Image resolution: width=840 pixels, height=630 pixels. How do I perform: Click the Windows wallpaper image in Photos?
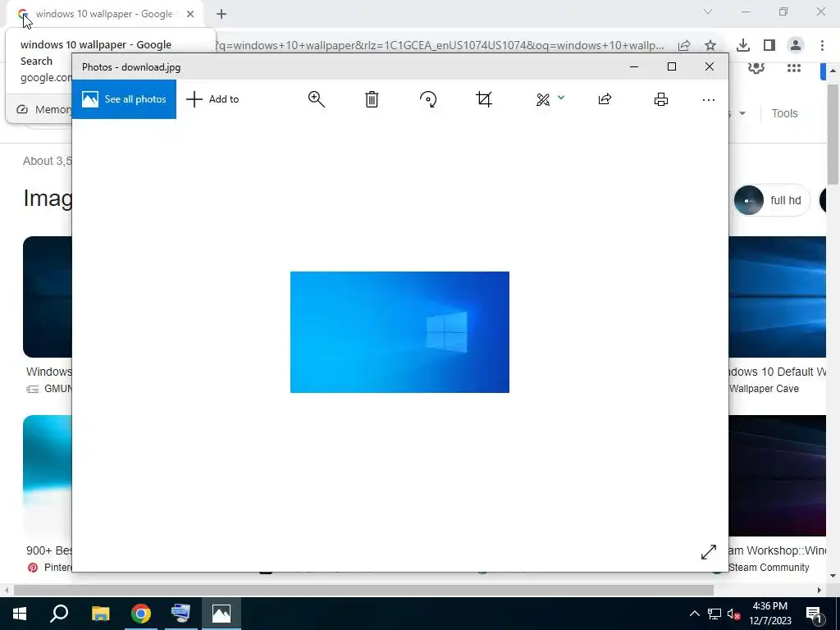(399, 332)
